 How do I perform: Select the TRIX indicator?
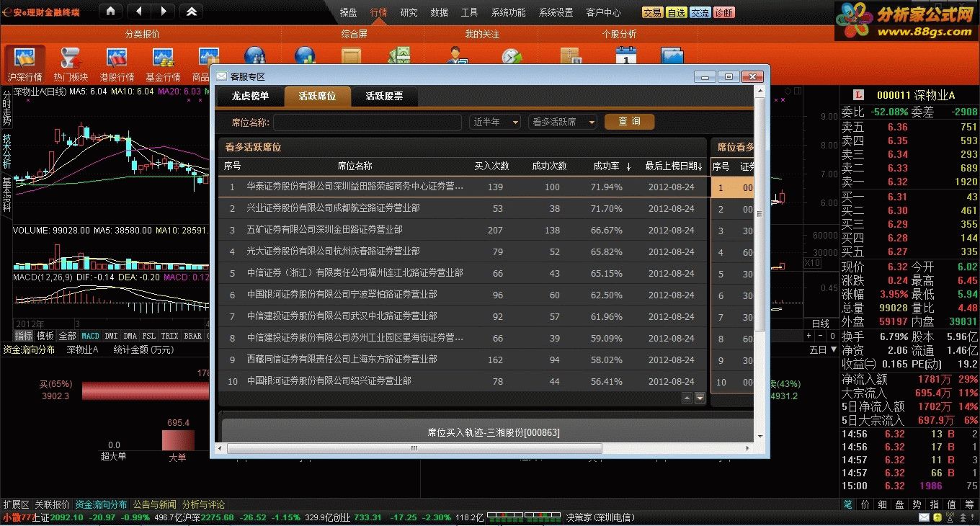tap(169, 336)
